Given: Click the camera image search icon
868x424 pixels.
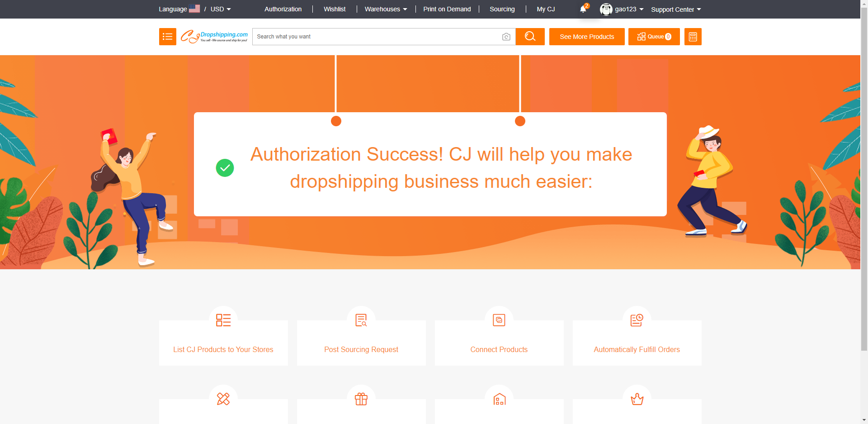Looking at the screenshot, I should click(506, 37).
